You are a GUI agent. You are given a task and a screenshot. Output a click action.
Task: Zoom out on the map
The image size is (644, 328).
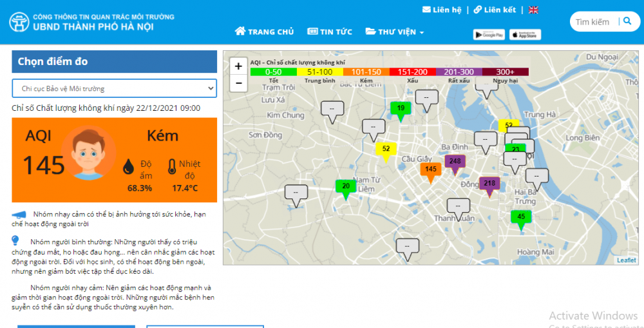[x=238, y=82]
